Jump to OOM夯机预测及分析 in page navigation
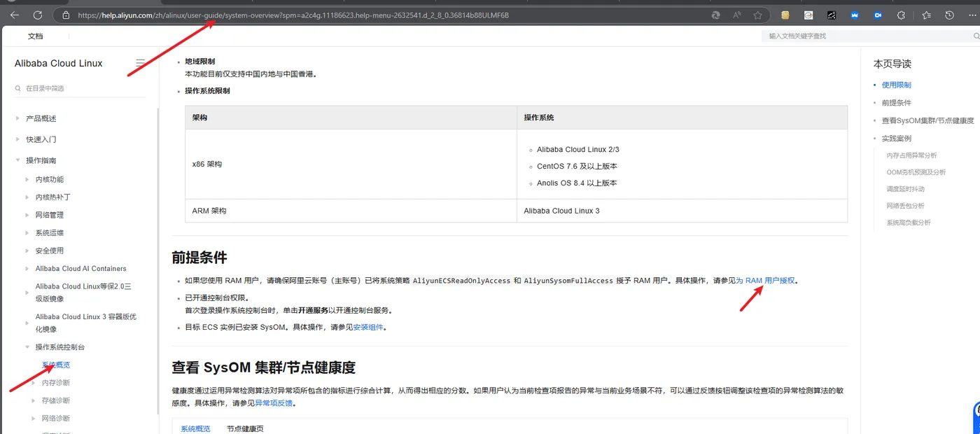This screenshot has width=980, height=434. (x=916, y=172)
